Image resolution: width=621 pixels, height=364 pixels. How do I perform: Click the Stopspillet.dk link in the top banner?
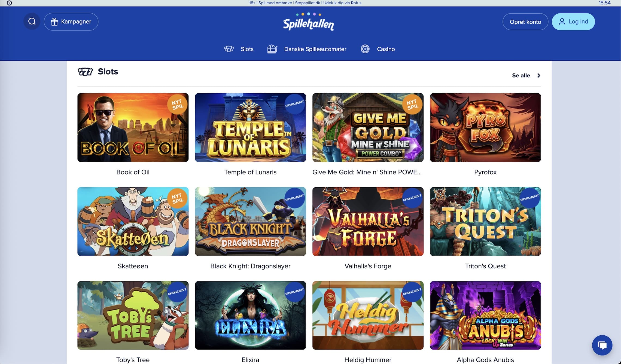[308, 3]
